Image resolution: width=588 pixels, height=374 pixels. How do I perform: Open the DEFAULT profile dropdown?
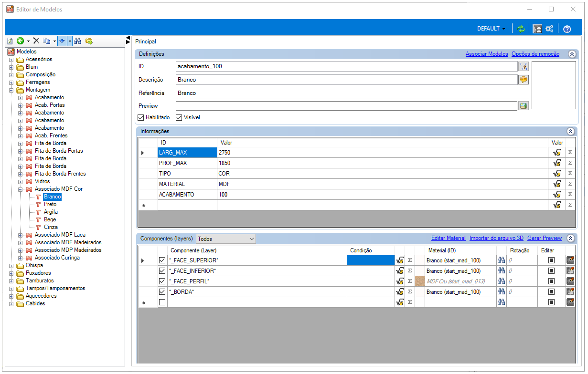tap(491, 29)
